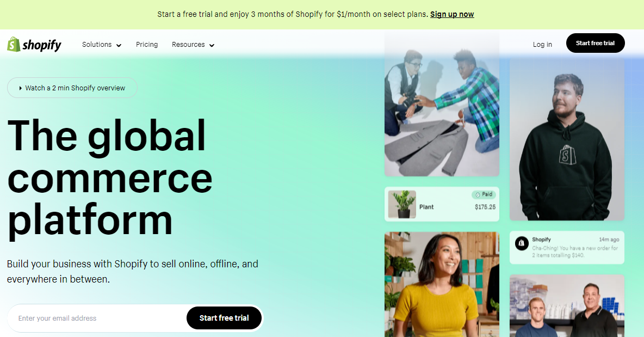Screen dimensions: 644x337
Task: Click the Shopify bag logo on hoodie
Action: click(x=567, y=155)
